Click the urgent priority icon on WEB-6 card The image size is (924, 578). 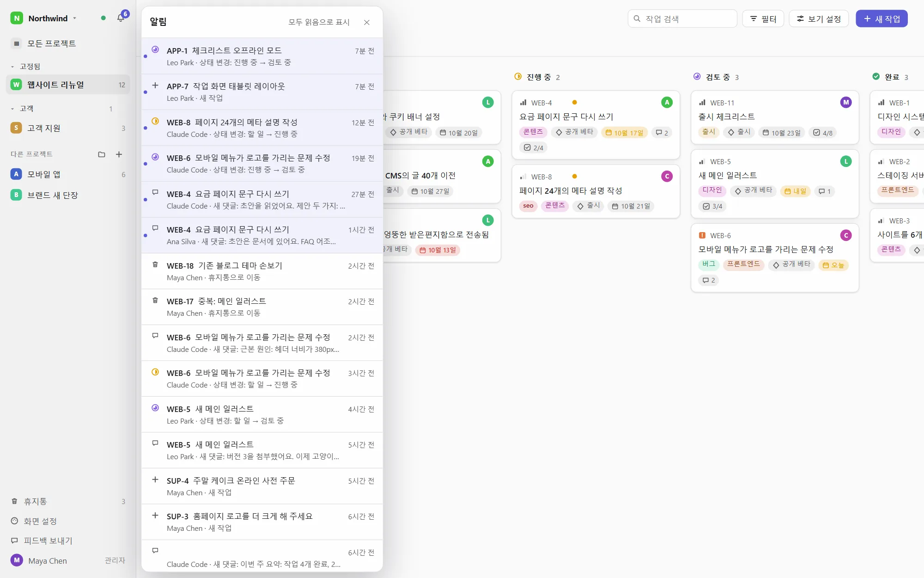(x=702, y=235)
